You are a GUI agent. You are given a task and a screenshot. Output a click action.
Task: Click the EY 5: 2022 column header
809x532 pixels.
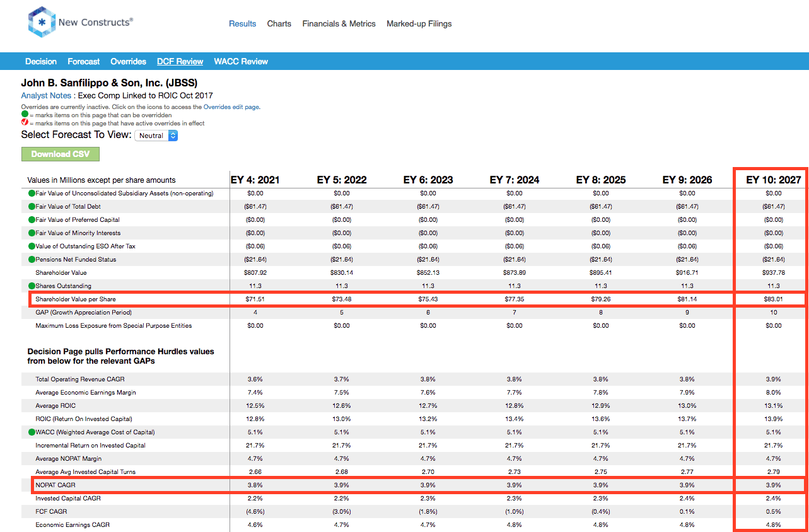tap(342, 180)
